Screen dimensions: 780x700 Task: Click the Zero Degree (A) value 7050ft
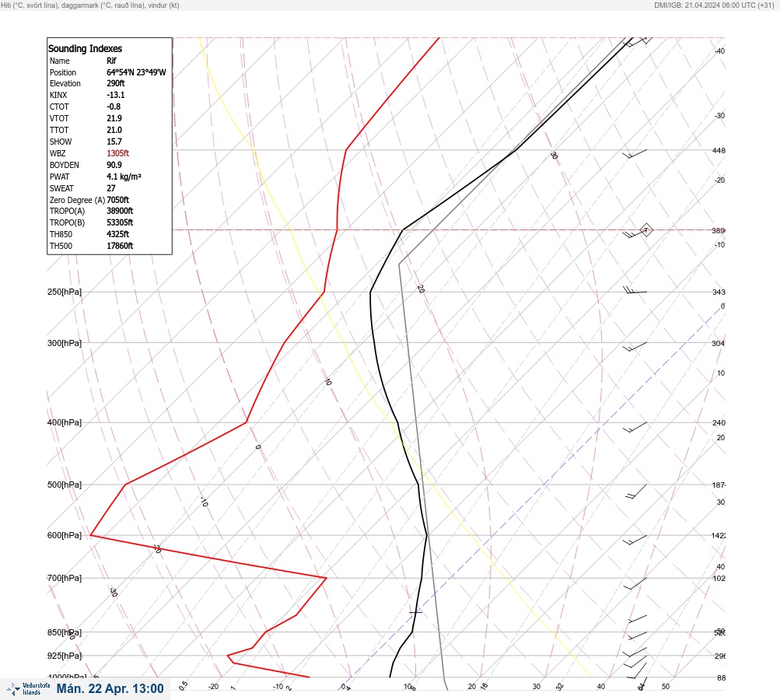[118, 200]
